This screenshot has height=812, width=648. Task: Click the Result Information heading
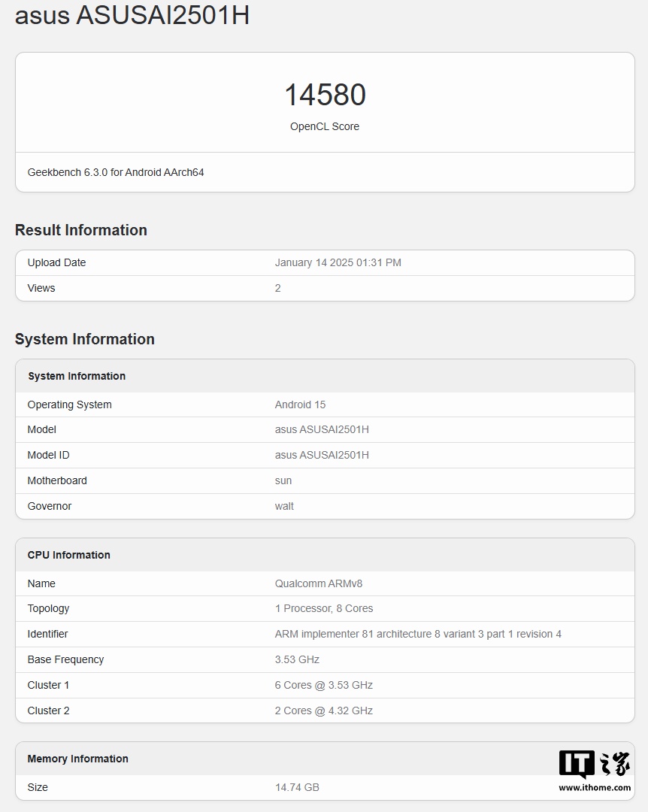click(81, 230)
